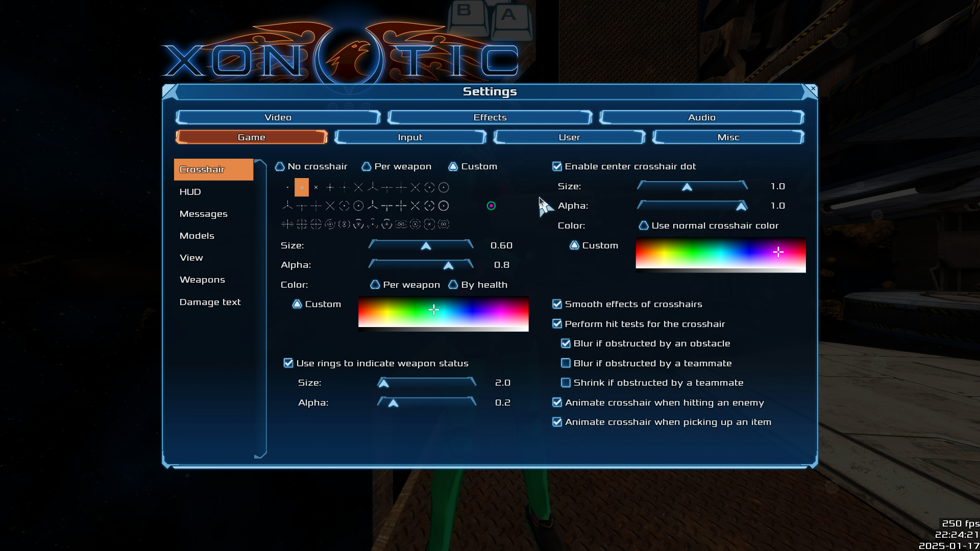Switch to the Misc tab
Screen dimensions: 980x551
pyautogui.click(x=728, y=137)
